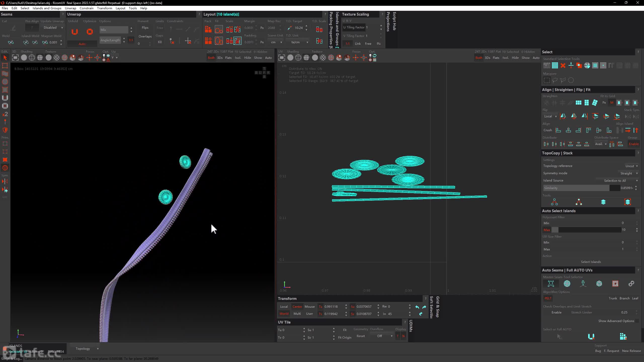Select the box seam tool icon
The image size is (644, 362).
(x=599, y=284)
